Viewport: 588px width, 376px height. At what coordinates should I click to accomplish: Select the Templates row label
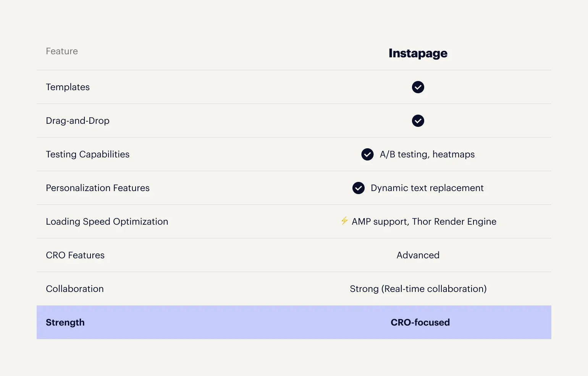[68, 87]
